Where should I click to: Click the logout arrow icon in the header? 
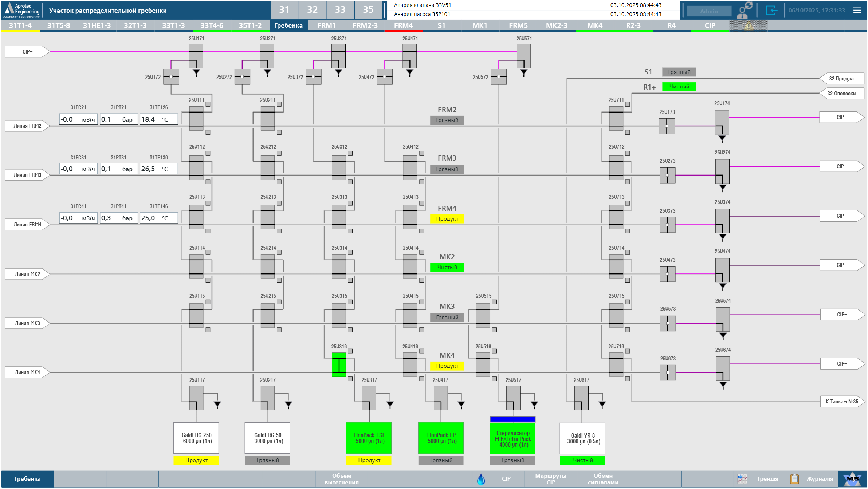pos(772,11)
